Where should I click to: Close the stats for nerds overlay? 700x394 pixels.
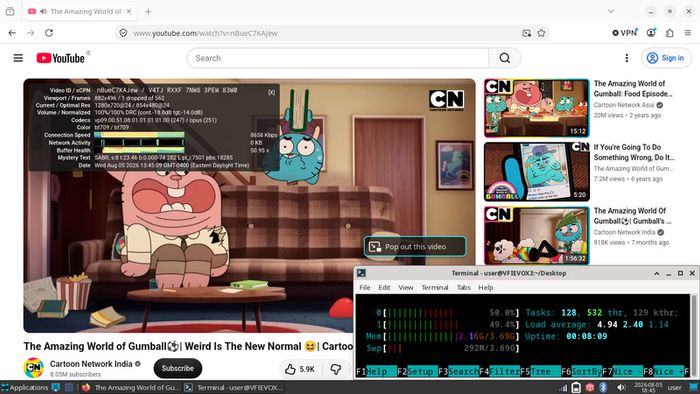(x=271, y=92)
